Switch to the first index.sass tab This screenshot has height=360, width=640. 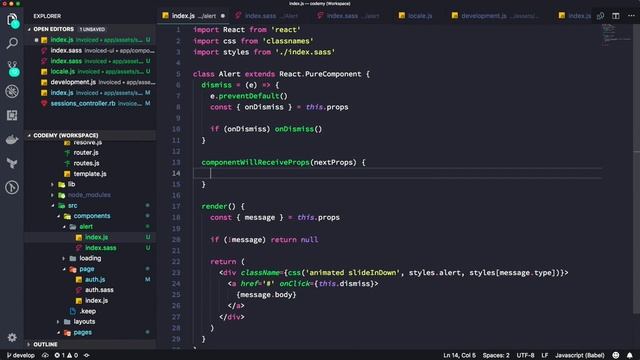coord(267,16)
